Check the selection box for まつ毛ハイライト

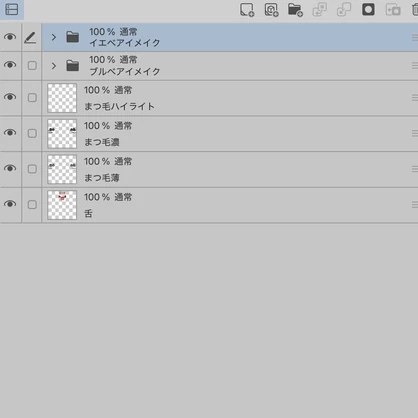pos(32,98)
